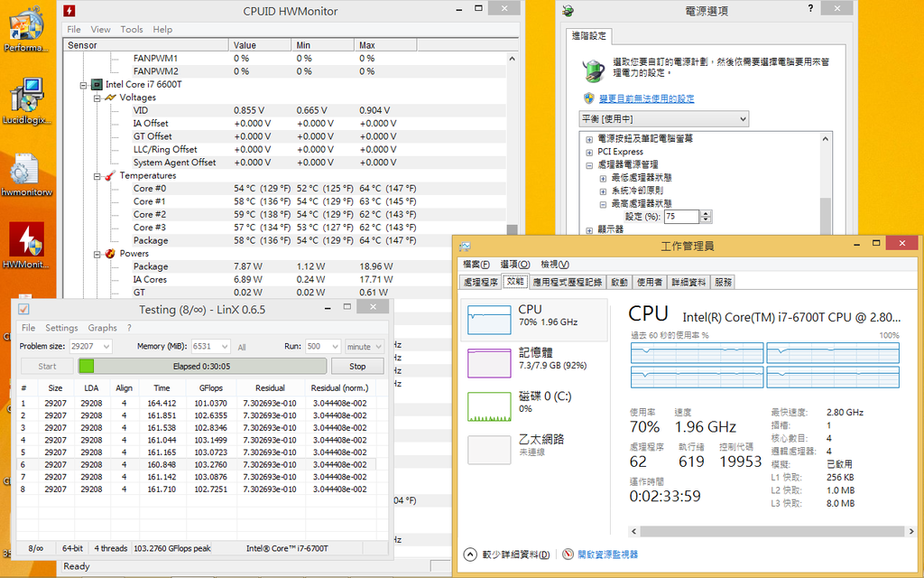
Task: Collapse the Powers node in HWMonitor
Action: [x=97, y=254]
